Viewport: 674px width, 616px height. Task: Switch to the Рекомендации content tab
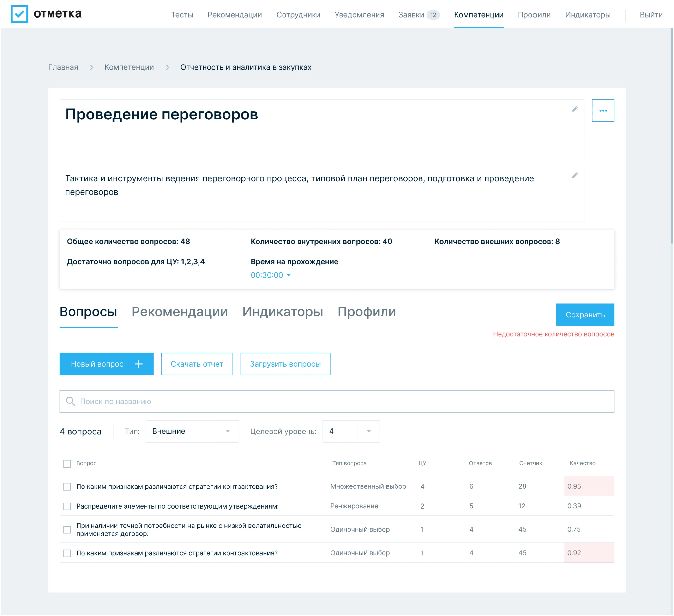[180, 312]
